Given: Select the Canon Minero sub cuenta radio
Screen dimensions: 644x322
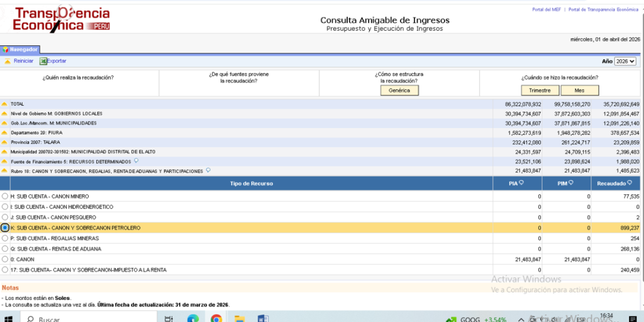Looking at the screenshot, I should 5,196.
